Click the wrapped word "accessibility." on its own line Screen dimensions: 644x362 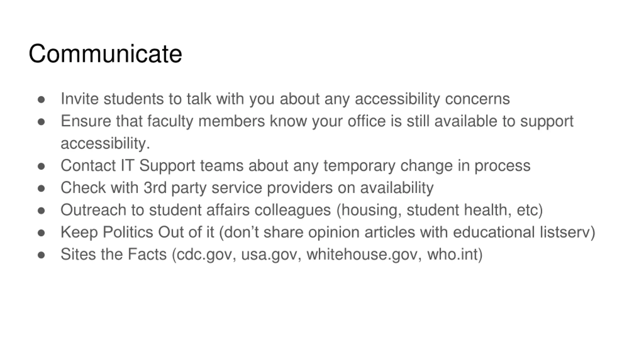pyautogui.click(x=105, y=144)
